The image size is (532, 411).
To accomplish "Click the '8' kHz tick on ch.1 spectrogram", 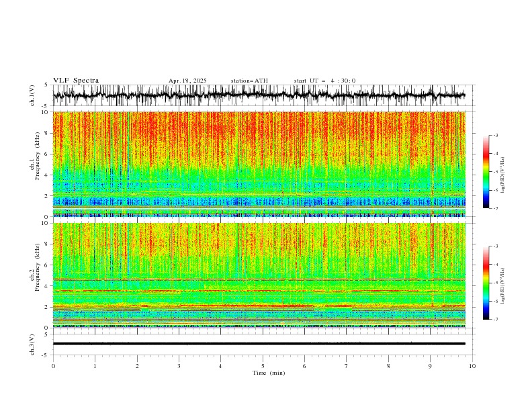I will tap(47, 133).
